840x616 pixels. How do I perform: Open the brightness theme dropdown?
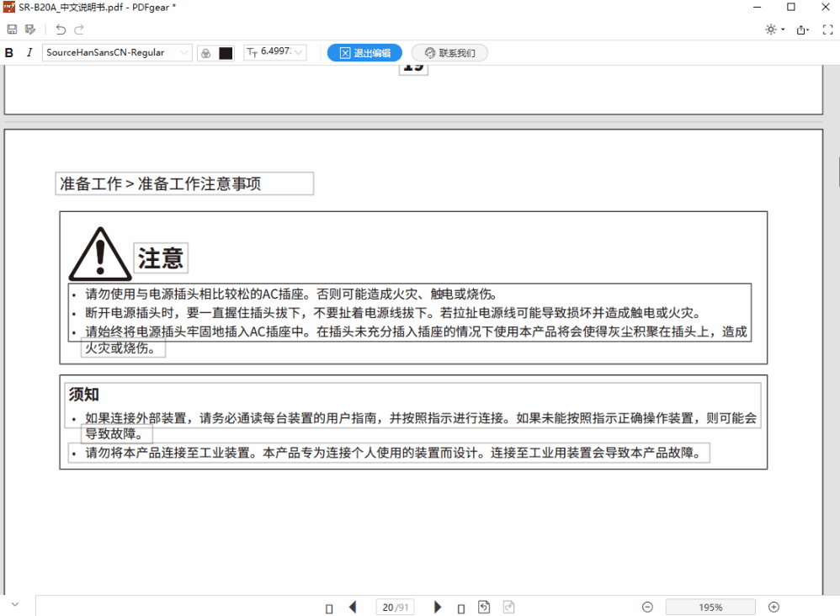(774, 29)
